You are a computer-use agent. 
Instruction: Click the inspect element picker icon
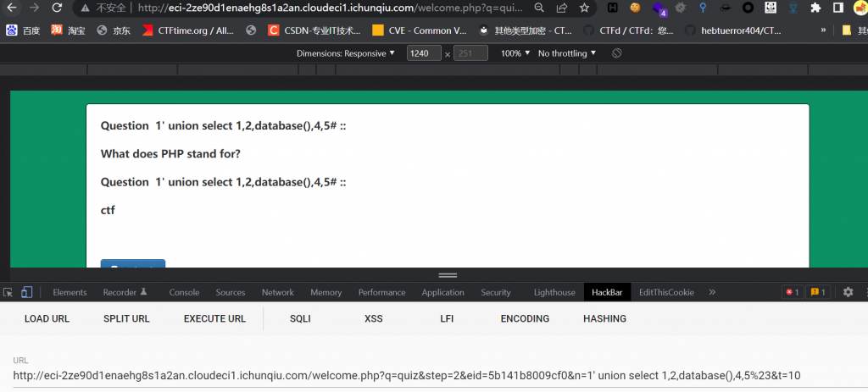pyautogui.click(x=8, y=292)
